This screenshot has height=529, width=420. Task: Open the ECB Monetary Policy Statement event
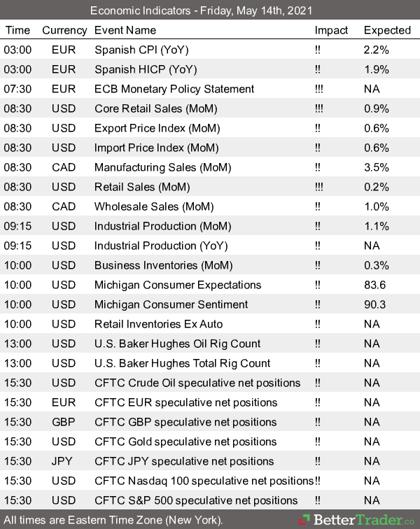click(x=174, y=89)
